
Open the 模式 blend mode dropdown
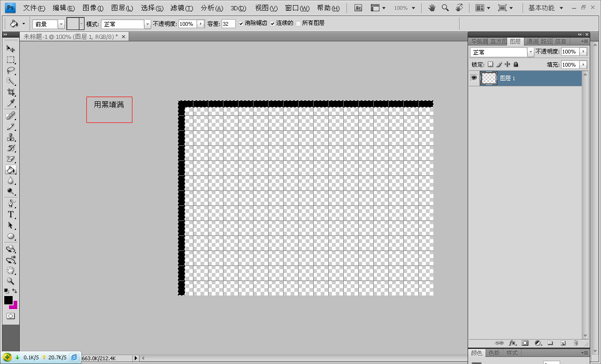(x=148, y=24)
